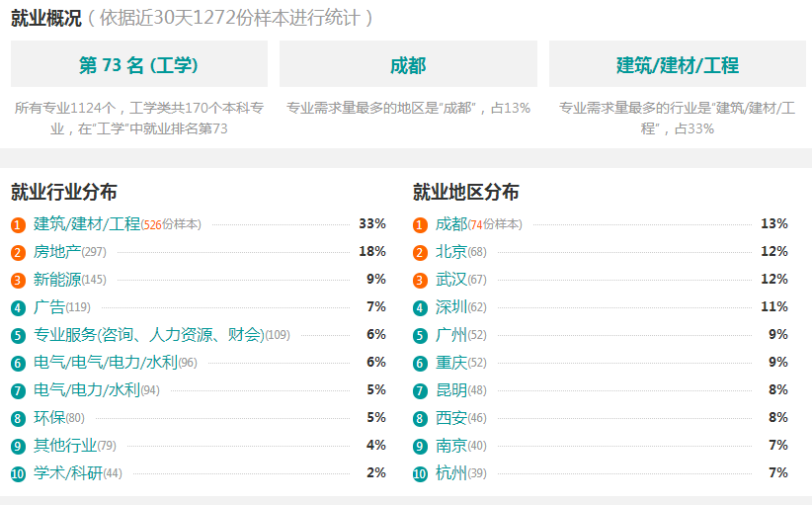Viewport: 812px width, 505px height.
Task: Click rank badge 9 beside 南京
Action: [420, 447]
